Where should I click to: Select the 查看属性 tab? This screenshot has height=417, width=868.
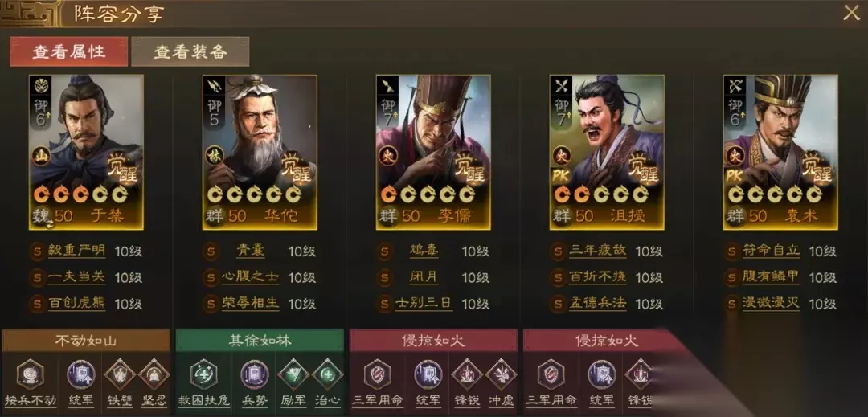click(x=68, y=51)
